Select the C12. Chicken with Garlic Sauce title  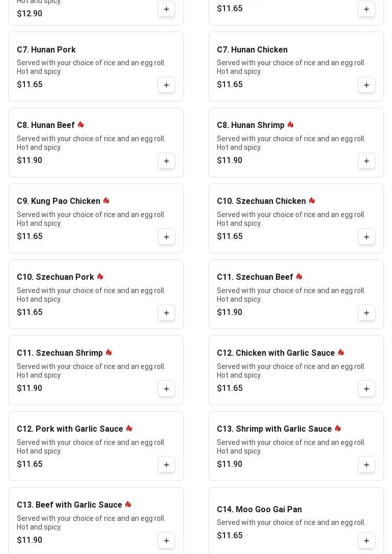coord(275,353)
